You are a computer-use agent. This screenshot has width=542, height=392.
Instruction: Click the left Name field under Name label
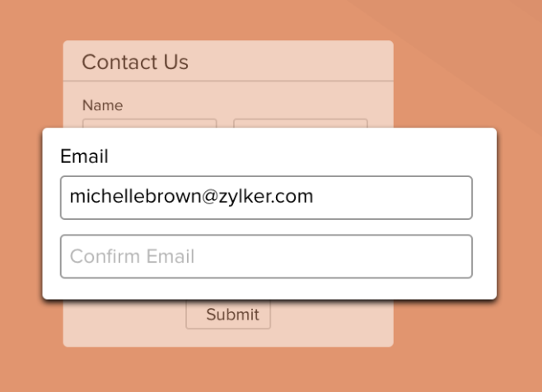click(x=149, y=123)
